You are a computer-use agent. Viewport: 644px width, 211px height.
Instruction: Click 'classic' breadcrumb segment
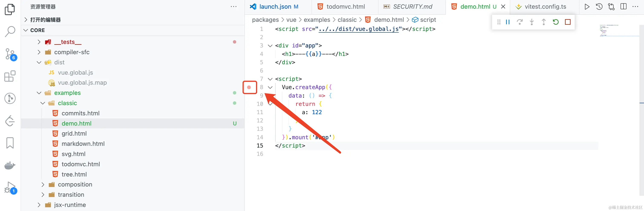(347, 20)
